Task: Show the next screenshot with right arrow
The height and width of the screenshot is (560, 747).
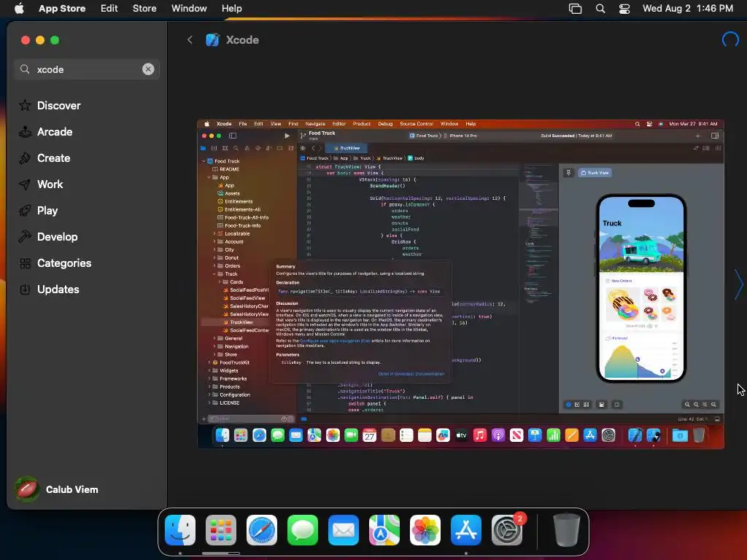Action: 739,284
